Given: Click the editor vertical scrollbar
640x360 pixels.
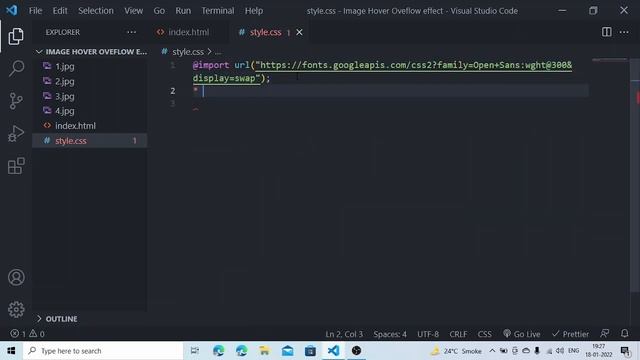Looking at the screenshot, I should pyautogui.click(x=635, y=176).
